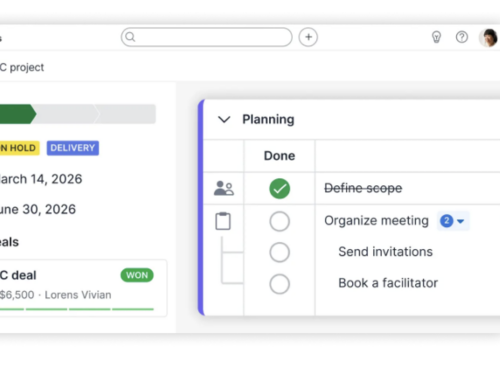
Task: Open the user profile avatar
Action: [488, 37]
